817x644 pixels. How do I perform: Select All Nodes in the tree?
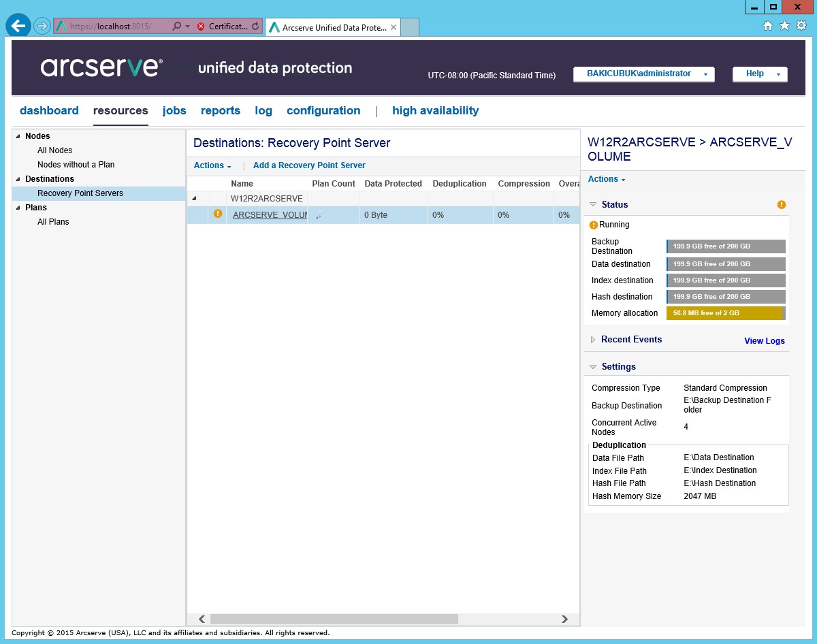pos(54,150)
